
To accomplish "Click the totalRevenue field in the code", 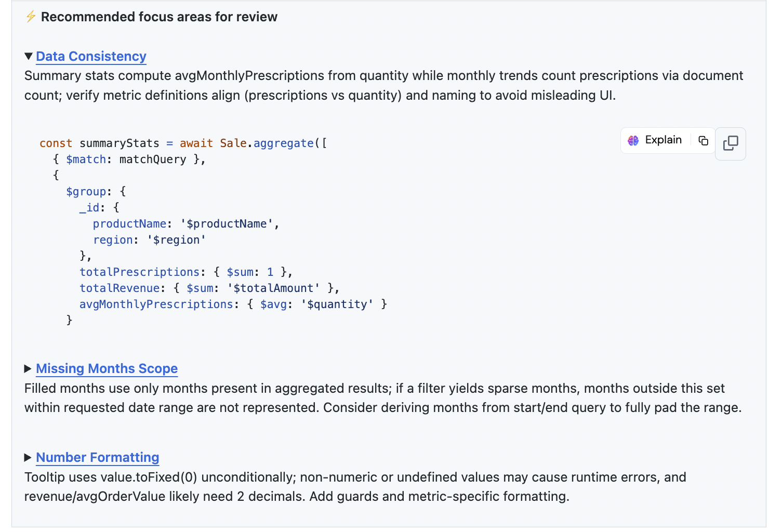I will (120, 288).
